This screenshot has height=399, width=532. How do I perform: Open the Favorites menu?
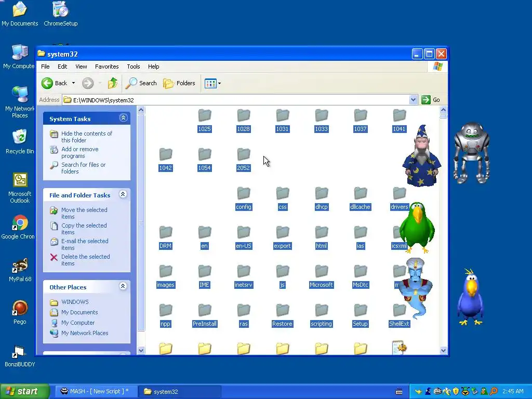[107, 66]
